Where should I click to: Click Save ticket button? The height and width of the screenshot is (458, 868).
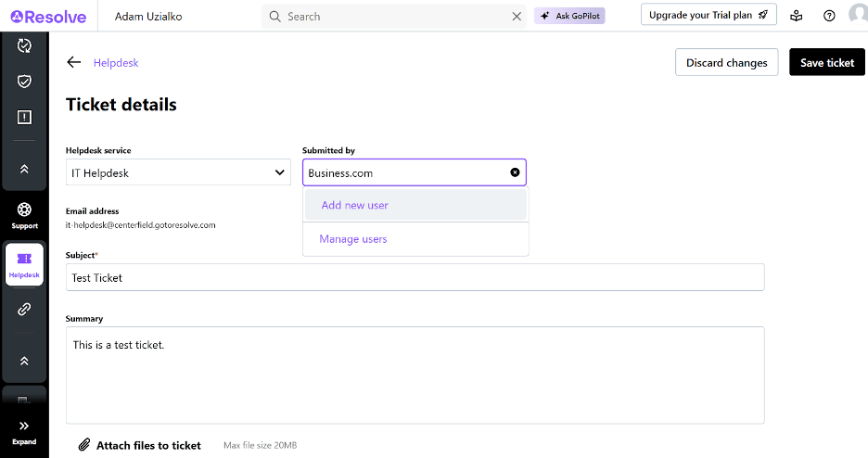(x=826, y=62)
